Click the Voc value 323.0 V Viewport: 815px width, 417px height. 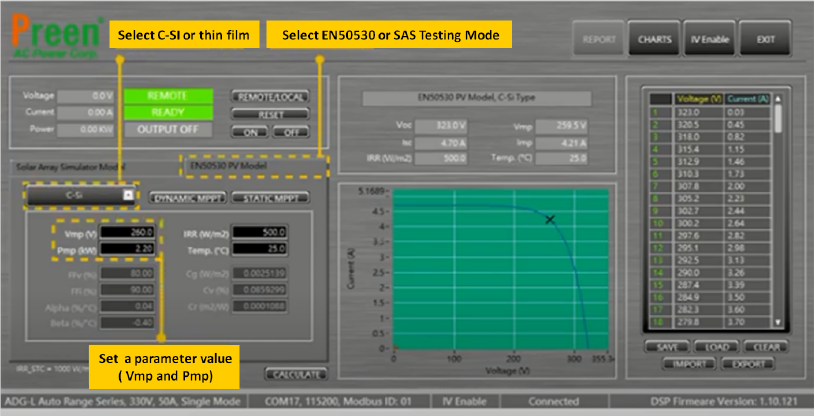(x=441, y=126)
